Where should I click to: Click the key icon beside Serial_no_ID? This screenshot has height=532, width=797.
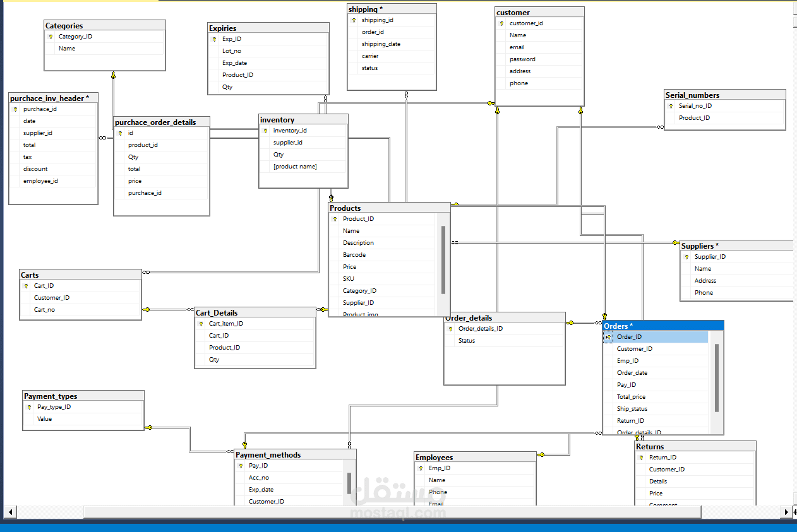point(671,106)
